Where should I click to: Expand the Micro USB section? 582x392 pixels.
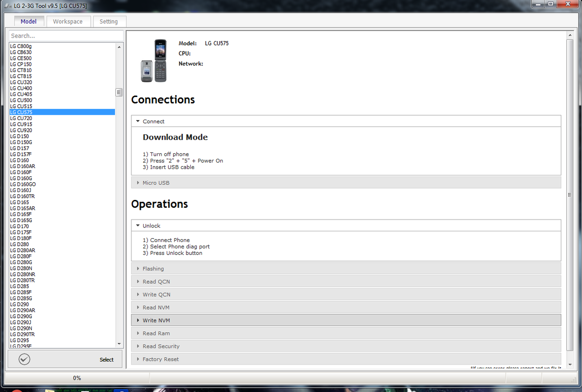pos(346,182)
